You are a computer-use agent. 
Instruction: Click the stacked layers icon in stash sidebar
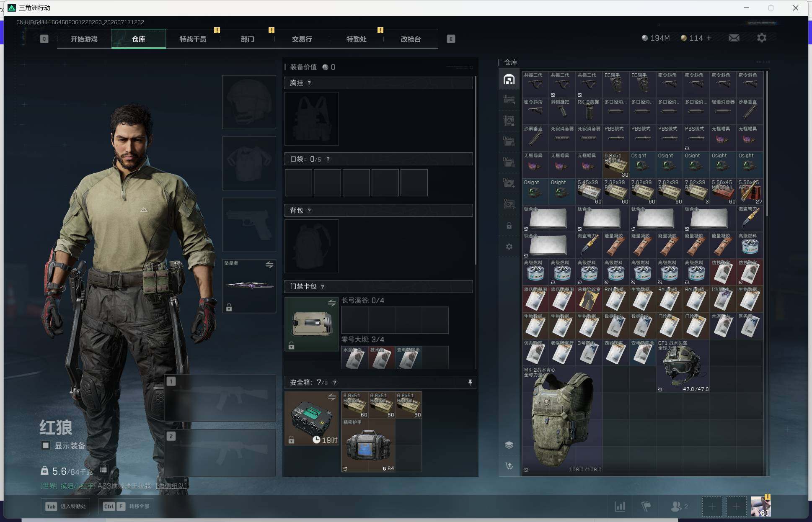tap(509, 445)
